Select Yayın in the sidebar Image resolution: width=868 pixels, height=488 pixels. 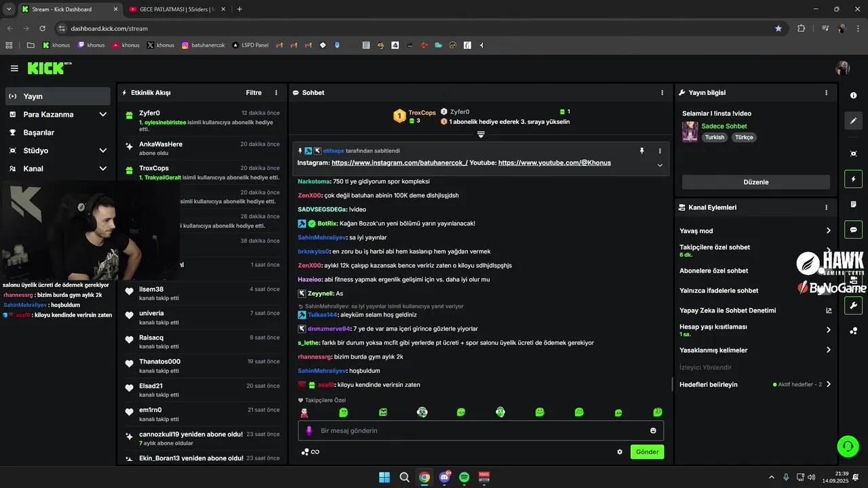pos(58,96)
